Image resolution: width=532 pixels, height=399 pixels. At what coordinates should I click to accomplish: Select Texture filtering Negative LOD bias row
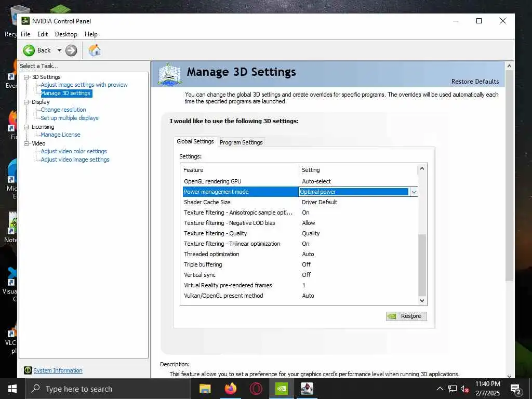pyautogui.click(x=300, y=223)
